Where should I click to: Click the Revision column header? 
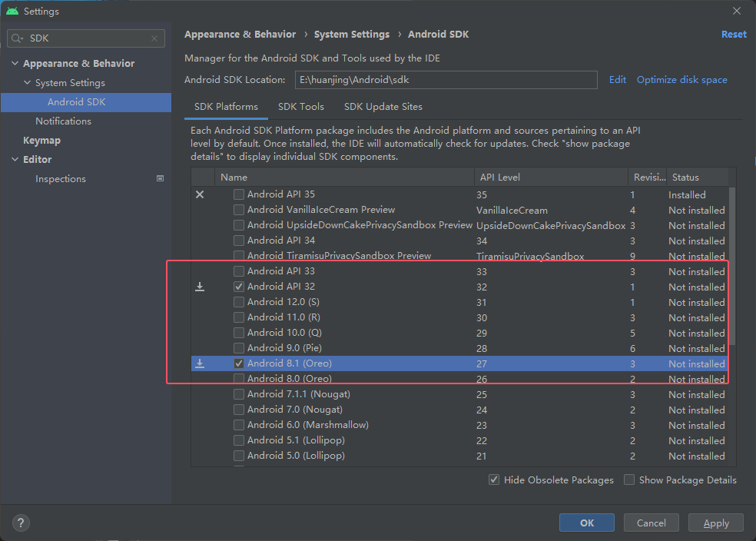coord(648,177)
